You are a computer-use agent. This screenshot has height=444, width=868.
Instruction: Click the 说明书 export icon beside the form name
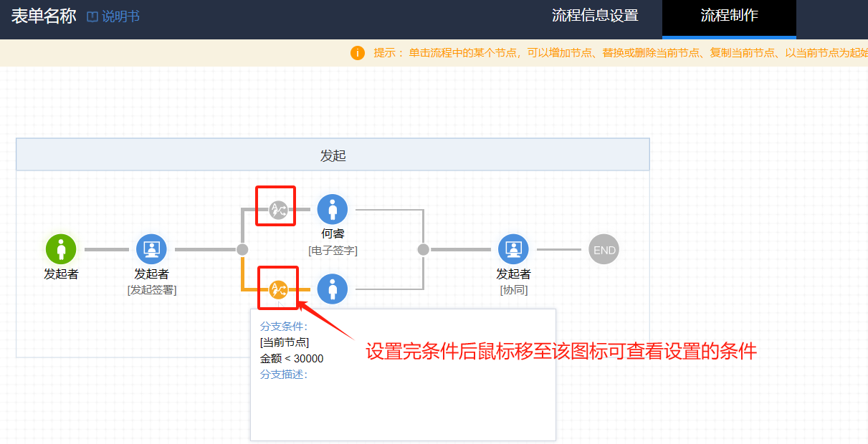(x=92, y=16)
